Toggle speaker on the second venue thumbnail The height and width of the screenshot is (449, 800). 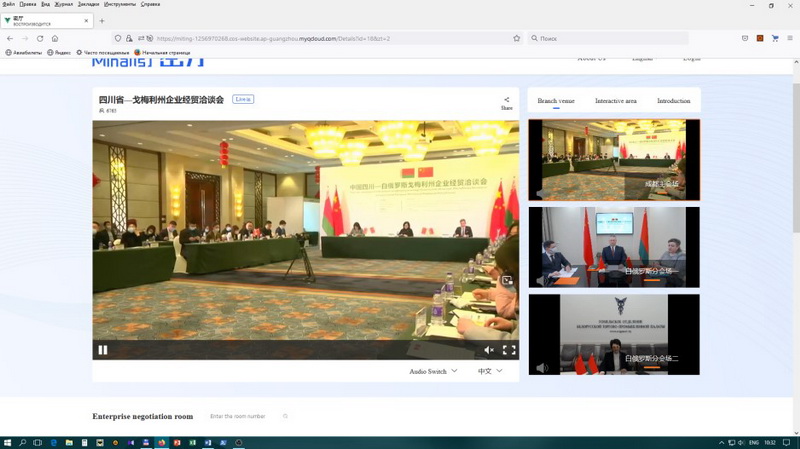pos(542,280)
